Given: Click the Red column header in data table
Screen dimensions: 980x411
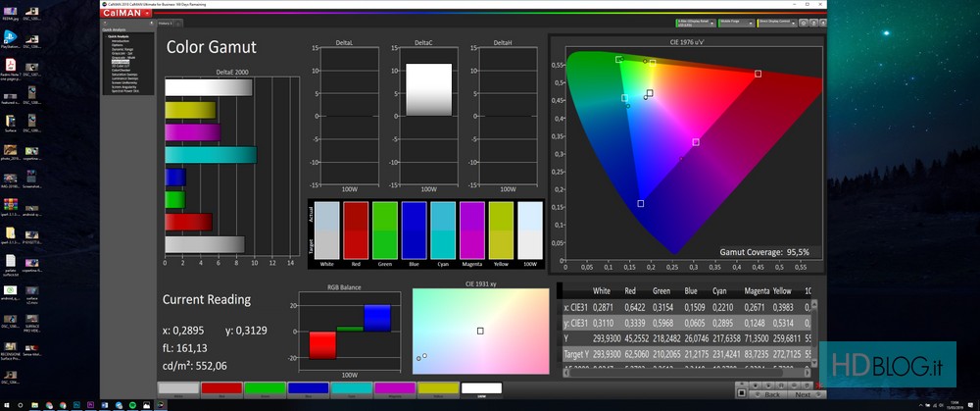Looking at the screenshot, I should pyautogui.click(x=630, y=291).
